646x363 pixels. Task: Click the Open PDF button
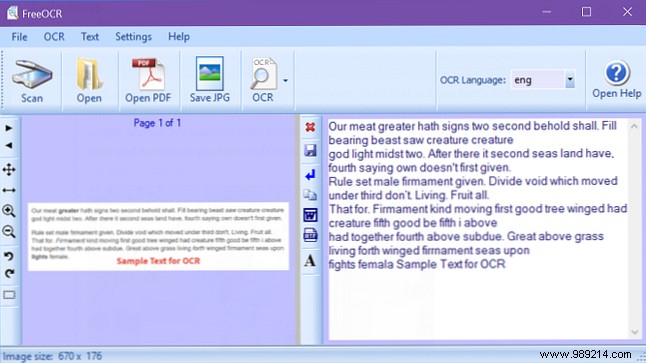[x=148, y=81]
